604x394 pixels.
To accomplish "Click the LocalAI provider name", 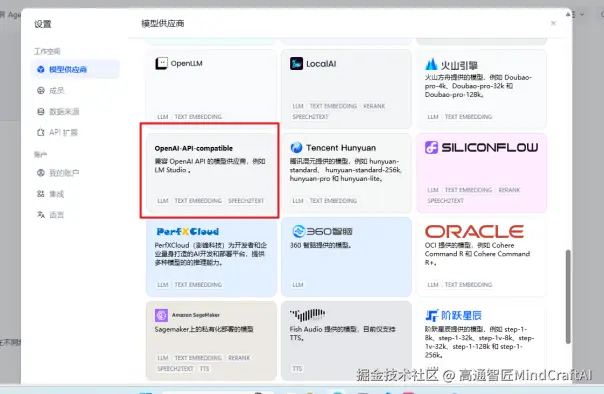I will [321, 64].
